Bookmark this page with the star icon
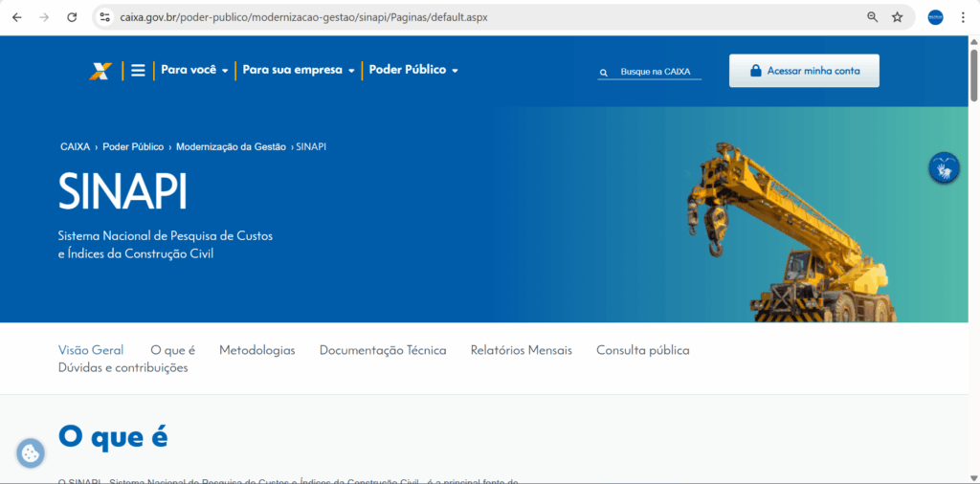The image size is (980, 484). [x=898, y=17]
